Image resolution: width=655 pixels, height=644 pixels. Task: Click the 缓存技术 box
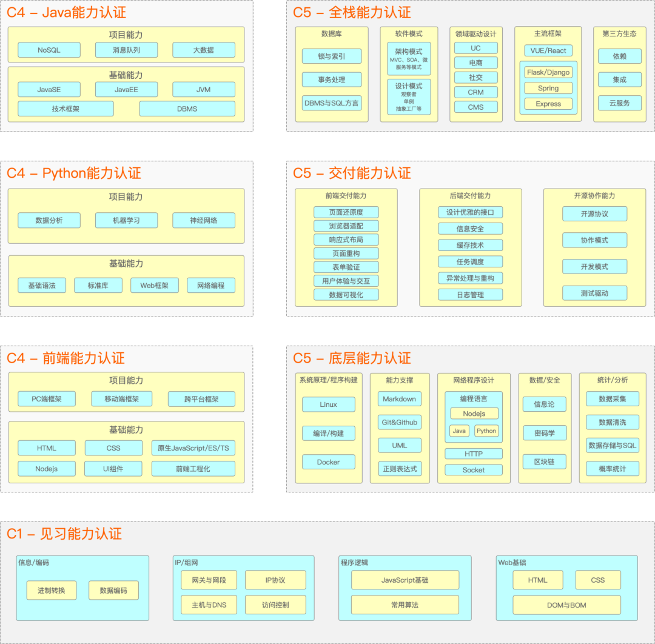click(471, 245)
